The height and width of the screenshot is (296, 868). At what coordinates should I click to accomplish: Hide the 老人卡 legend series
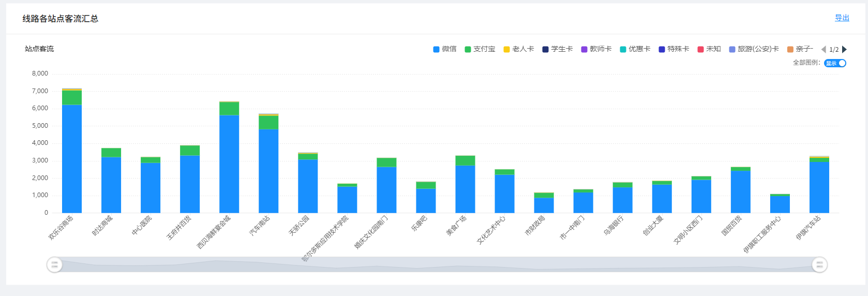pos(519,49)
